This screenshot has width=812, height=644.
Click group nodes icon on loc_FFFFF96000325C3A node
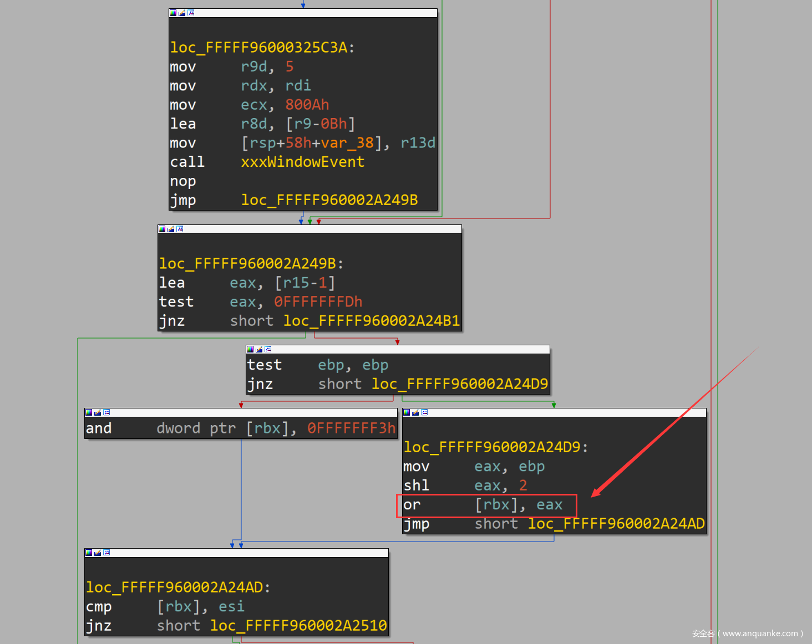pos(191,13)
